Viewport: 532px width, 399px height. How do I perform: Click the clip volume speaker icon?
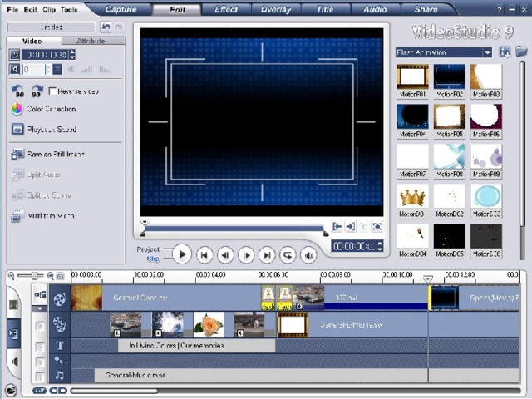[14, 69]
